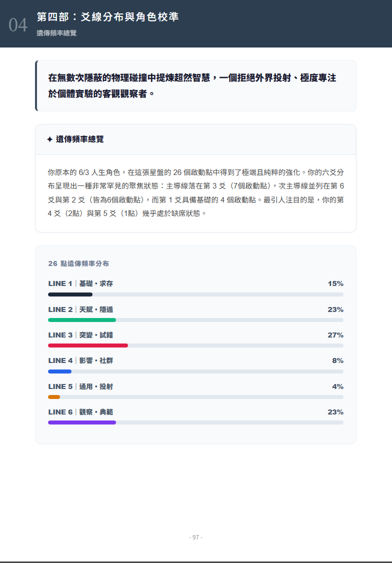This screenshot has height=563, width=392.
Task: Select the LINE 1 基礎・求存 label
Action: (80, 283)
